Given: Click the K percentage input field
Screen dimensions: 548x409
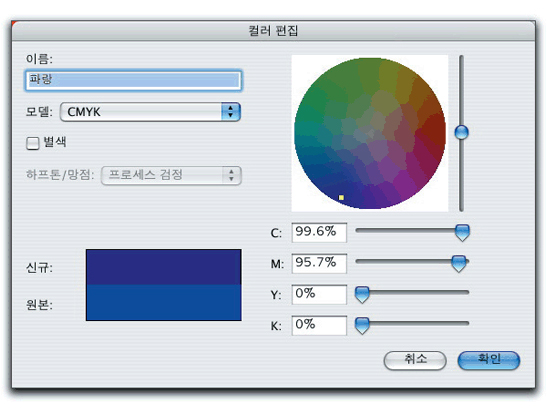Looking at the screenshot, I should coord(319,325).
